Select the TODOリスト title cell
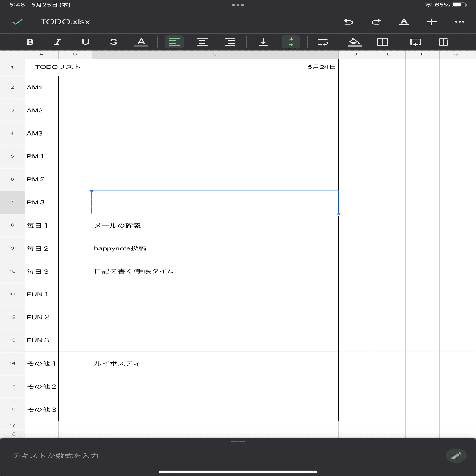The width and height of the screenshot is (476, 476). [58, 67]
